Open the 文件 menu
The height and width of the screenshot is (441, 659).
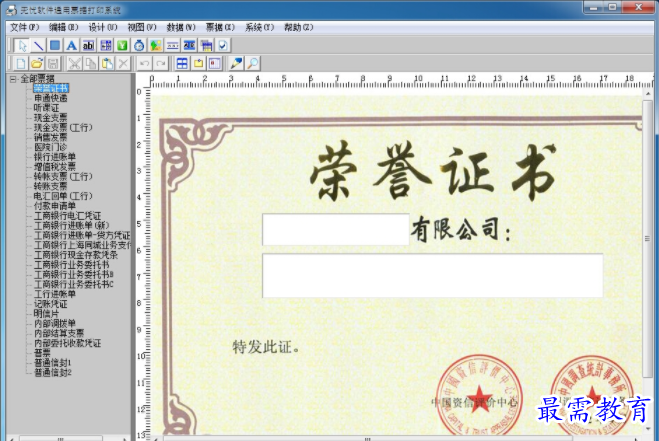[24, 27]
